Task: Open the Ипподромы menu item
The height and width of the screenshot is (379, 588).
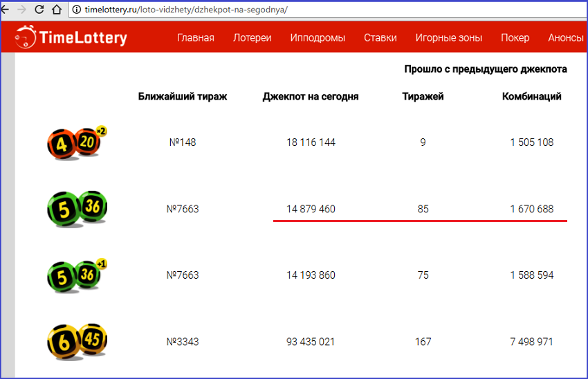Action: pos(318,38)
